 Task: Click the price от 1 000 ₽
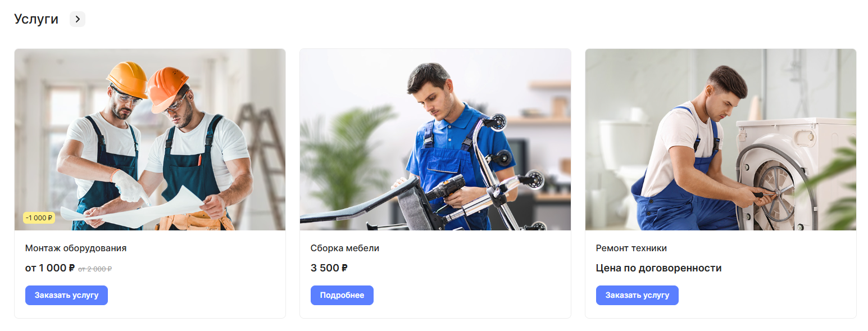pos(49,268)
